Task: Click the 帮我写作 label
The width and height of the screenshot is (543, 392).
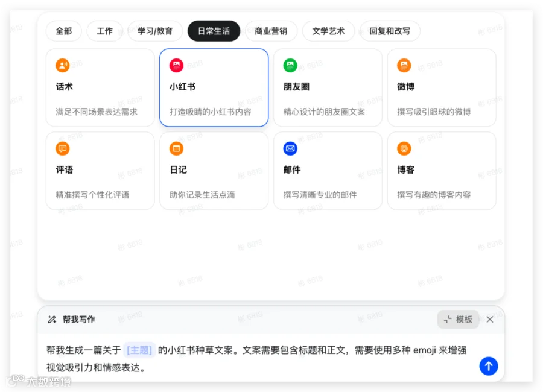Action: pos(79,319)
